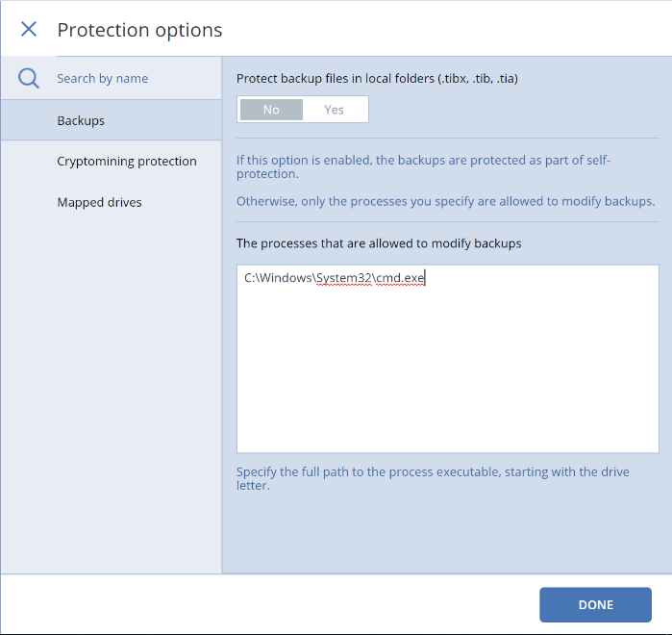The height and width of the screenshot is (635, 672).
Task: Open Cryptomining protection settings
Action: point(127,162)
